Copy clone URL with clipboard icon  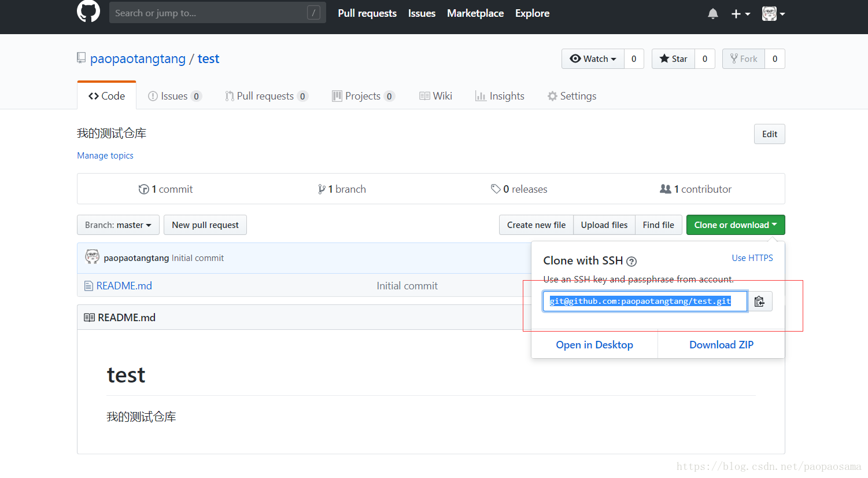tap(760, 301)
